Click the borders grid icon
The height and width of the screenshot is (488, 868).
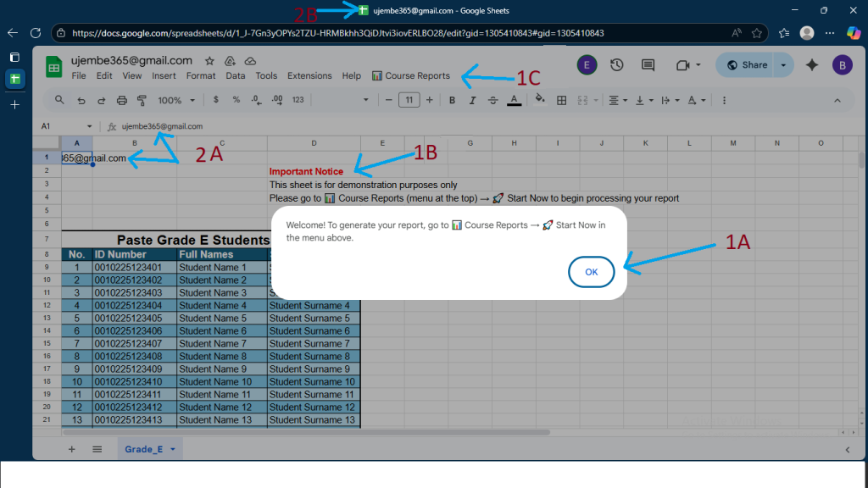point(561,100)
